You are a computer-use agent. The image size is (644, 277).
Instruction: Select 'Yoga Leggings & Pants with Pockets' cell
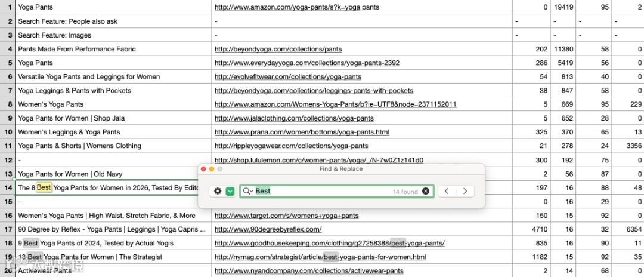pyautogui.click(x=113, y=90)
